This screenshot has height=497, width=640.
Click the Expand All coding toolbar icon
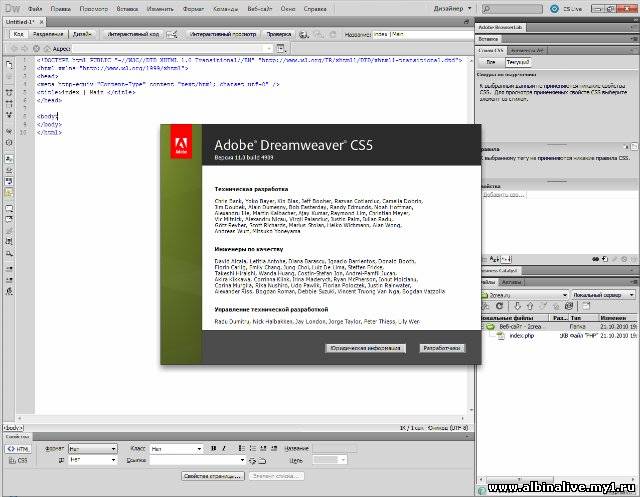[9, 115]
